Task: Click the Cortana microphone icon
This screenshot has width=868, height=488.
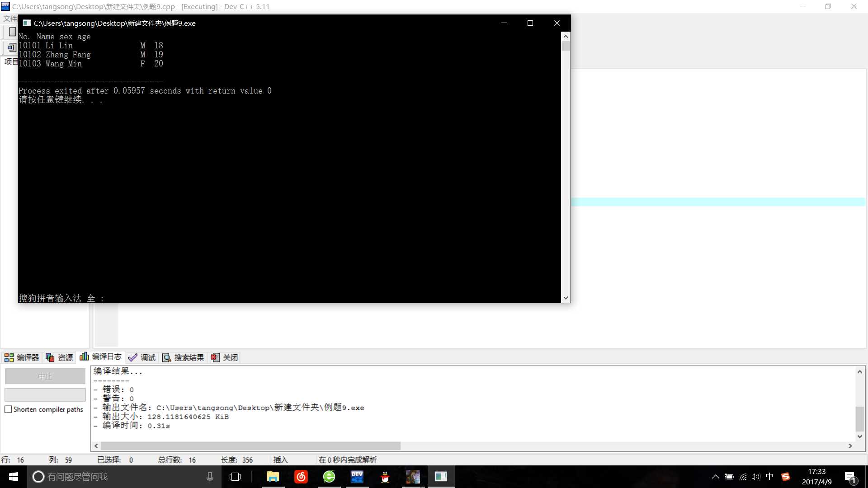Action: [210, 477]
